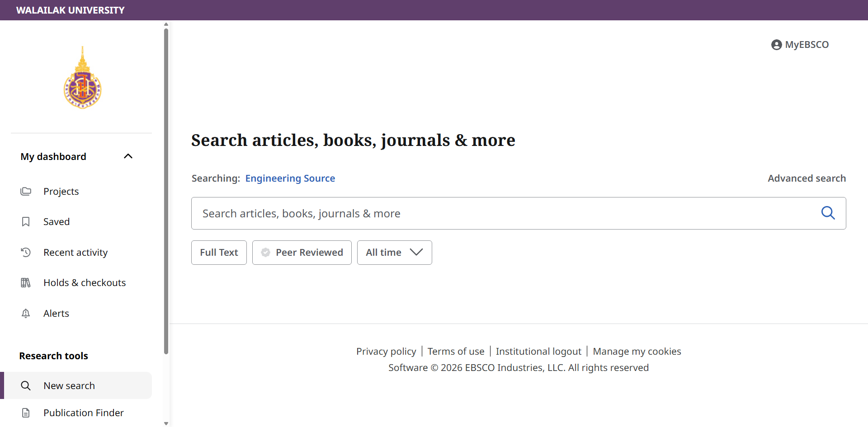Screen dimensions: 868x427
Task: Click into the main search input field
Action: 502,213
